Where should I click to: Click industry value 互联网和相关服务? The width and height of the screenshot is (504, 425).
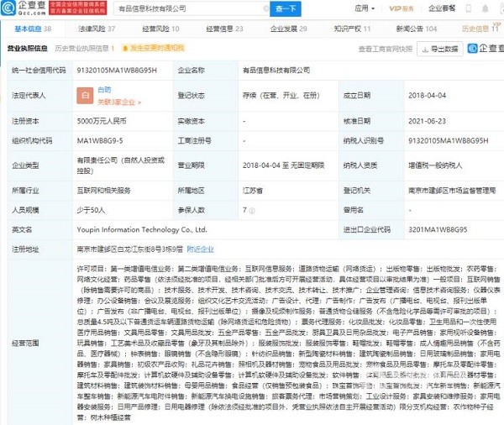(103, 191)
